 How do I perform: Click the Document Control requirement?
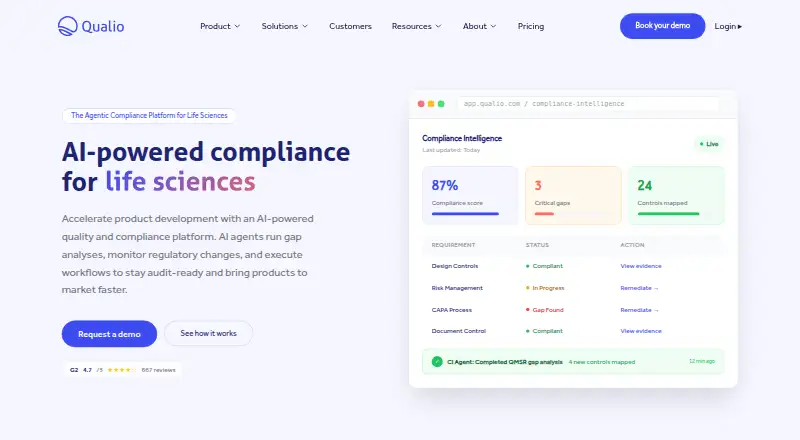coord(459,331)
